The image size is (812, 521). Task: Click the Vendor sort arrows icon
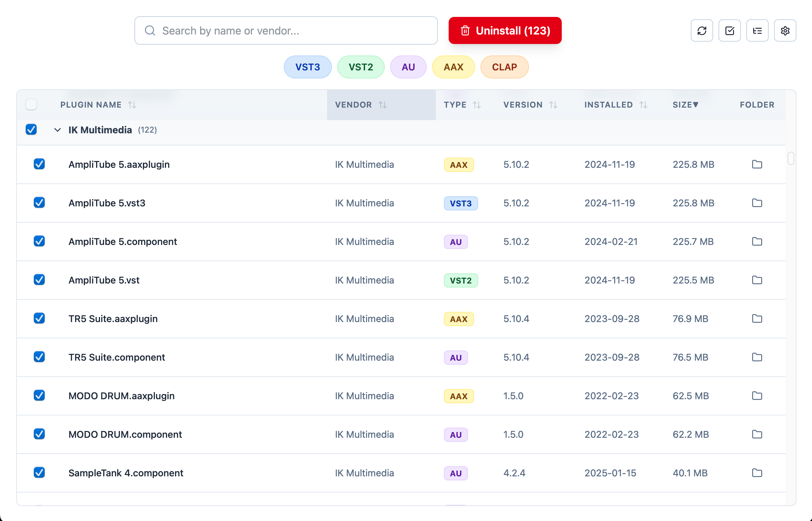point(383,105)
